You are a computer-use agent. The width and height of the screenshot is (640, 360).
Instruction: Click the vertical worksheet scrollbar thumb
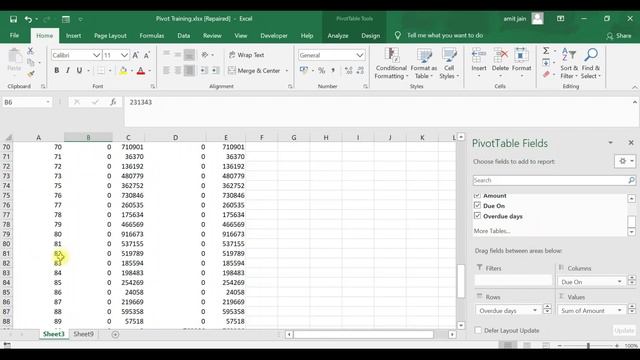click(x=461, y=281)
